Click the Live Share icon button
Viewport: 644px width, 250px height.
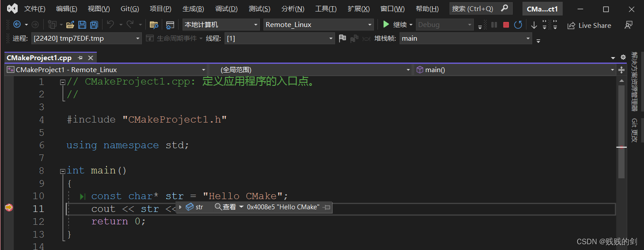572,25
